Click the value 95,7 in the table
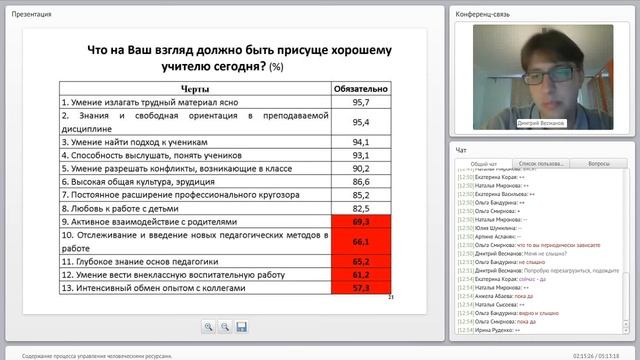 (x=361, y=102)
